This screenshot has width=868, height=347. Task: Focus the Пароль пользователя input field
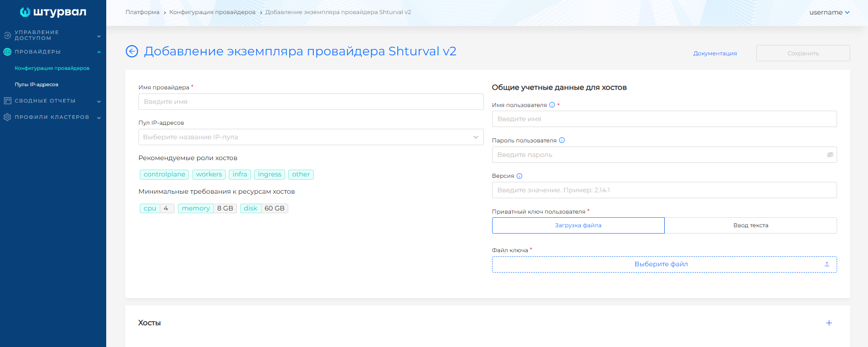coord(665,155)
